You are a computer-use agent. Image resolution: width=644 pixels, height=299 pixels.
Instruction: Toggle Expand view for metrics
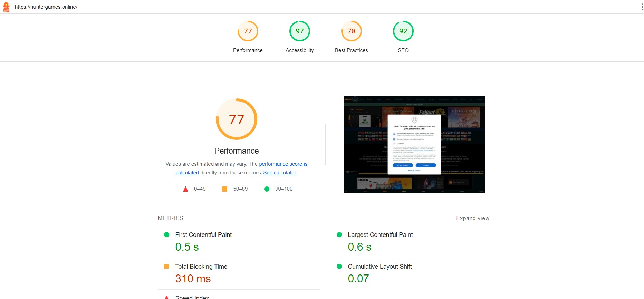click(x=472, y=218)
